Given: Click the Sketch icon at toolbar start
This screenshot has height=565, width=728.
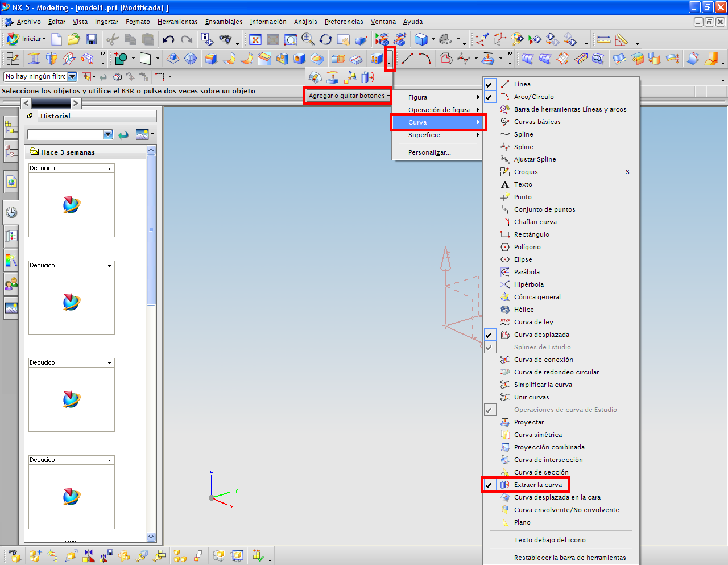Looking at the screenshot, I should click(x=13, y=59).
